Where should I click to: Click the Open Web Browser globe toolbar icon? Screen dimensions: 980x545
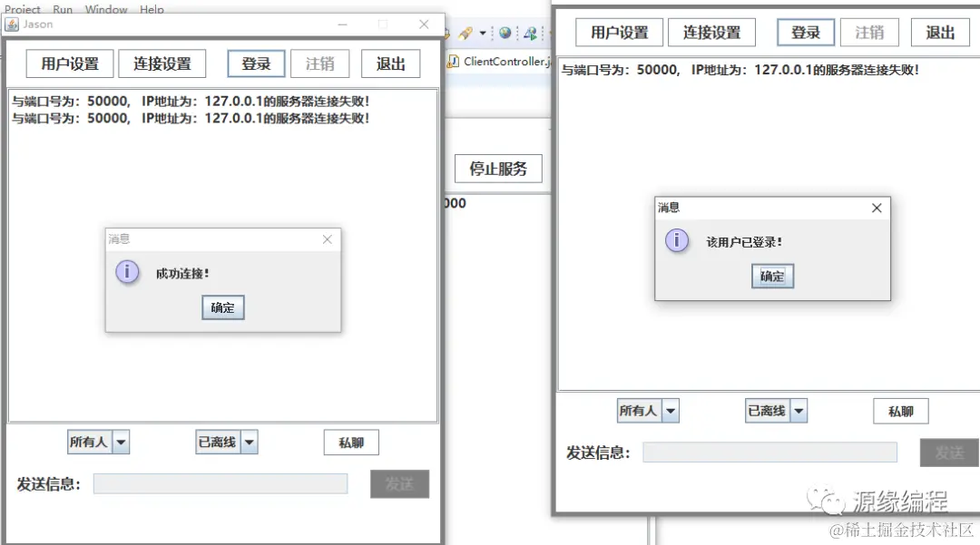(505, 33)
